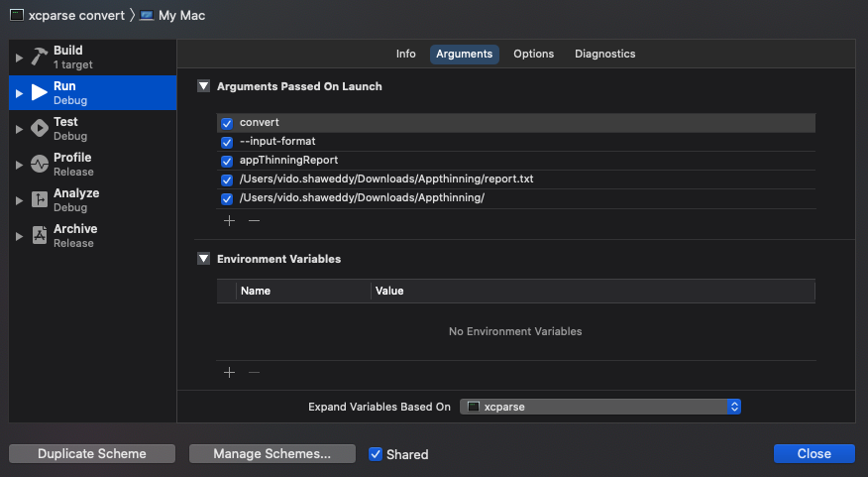Viewport: 868px width, 477px height.
Task: Toggle the report.txt path argument checkbox
Action: click(227, 180)
